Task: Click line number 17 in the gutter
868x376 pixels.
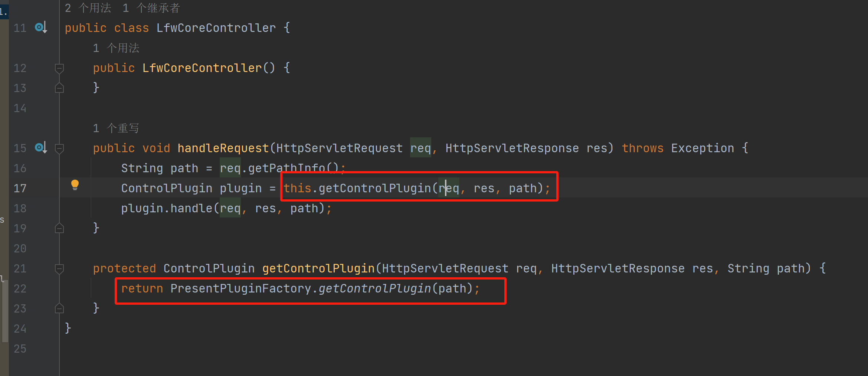Action: 20,188
